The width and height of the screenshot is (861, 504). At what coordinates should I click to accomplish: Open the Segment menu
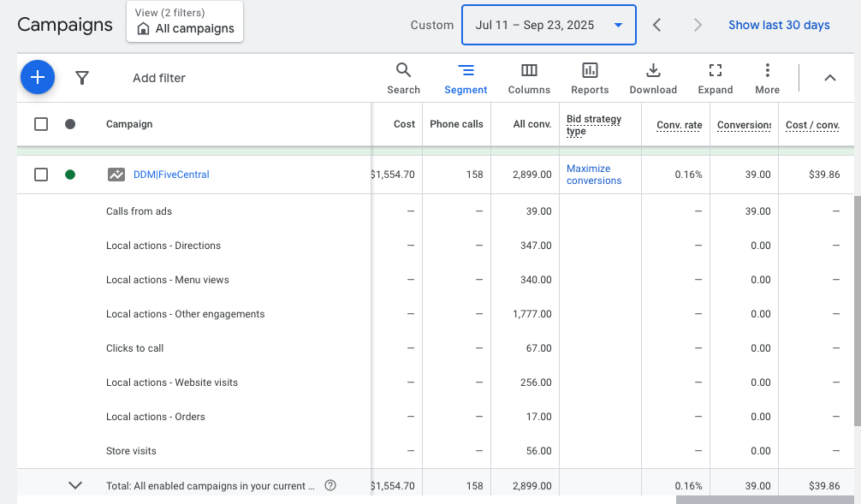point(466,78)
